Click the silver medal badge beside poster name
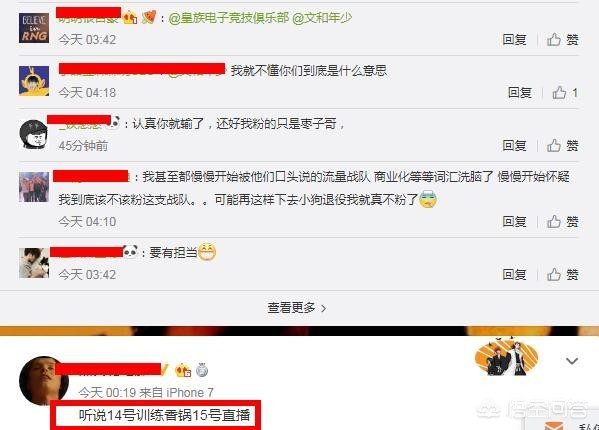The height and width of the screenshot is (430, 599). 202,370
